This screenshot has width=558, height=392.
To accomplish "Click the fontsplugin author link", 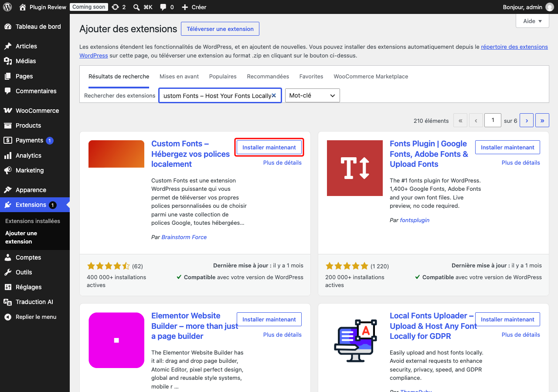I will [415, 220].
